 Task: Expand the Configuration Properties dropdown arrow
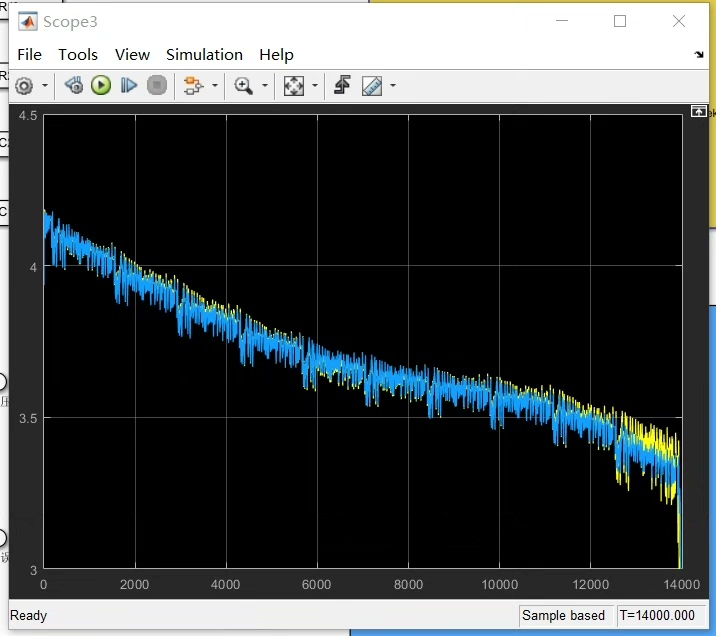[45, 85]
